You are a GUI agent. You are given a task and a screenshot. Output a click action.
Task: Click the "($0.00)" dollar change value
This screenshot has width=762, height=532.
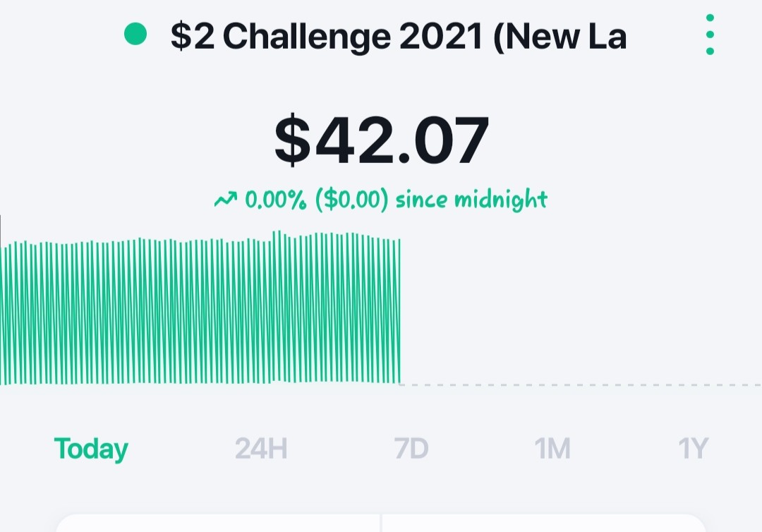pos(352,200)
